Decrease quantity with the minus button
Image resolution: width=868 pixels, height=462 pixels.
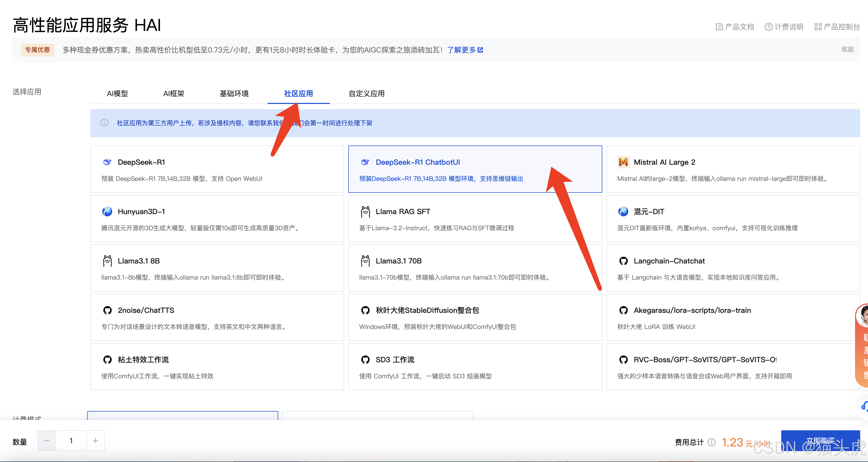[x=47, y=441]
